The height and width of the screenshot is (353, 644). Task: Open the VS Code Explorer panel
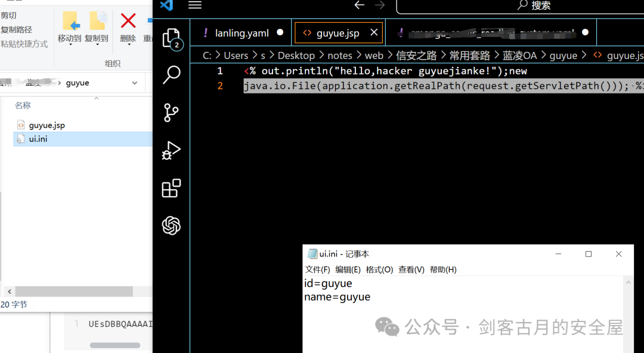pos(171,38)
